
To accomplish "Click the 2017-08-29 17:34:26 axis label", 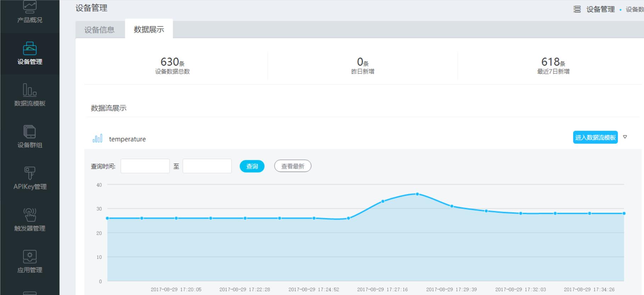I will pos(589,289).
